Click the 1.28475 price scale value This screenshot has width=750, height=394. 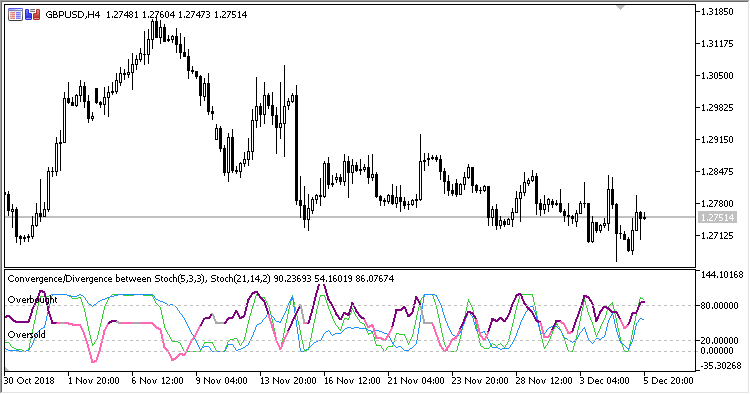pyautogui.click(x=717, y=172)
